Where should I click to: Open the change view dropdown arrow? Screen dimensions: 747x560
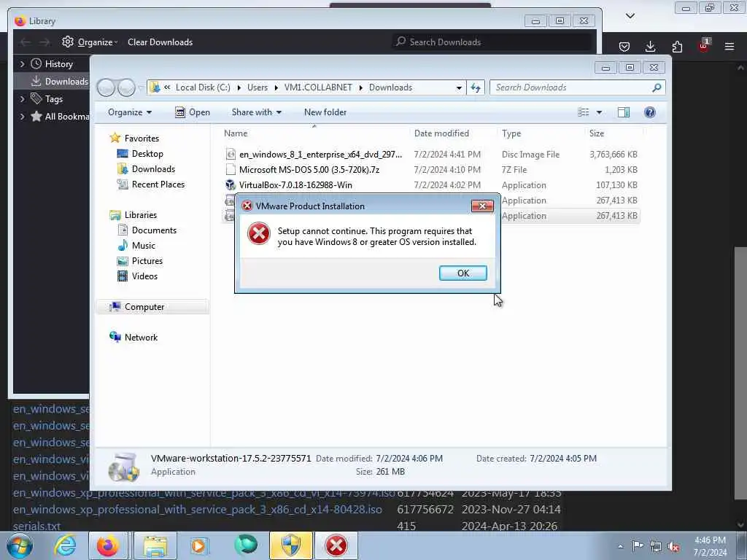[600, 112]
